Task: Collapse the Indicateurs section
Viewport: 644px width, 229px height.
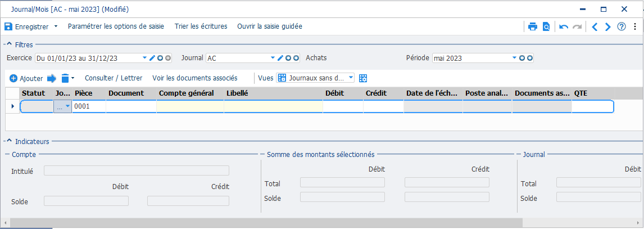Action: click(10, 141)
